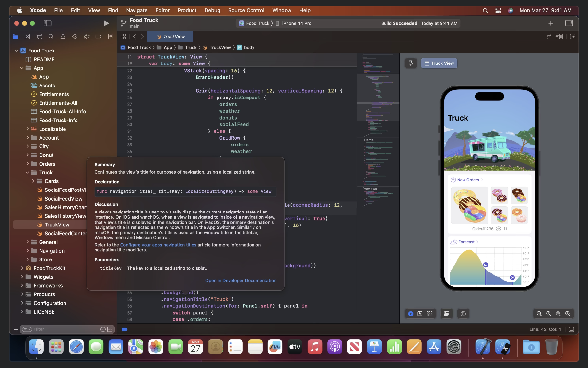Open the Test navigator checkmark icon
Image resolution: width=588 pixels, height=368 pixels.
click(x=74, y=36)
